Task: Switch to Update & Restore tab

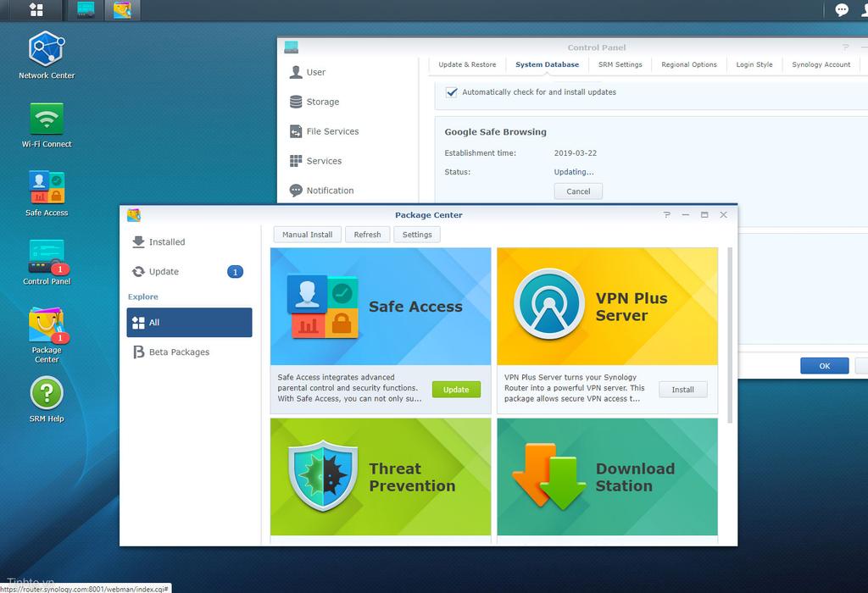Action: [x=467, y=64]
